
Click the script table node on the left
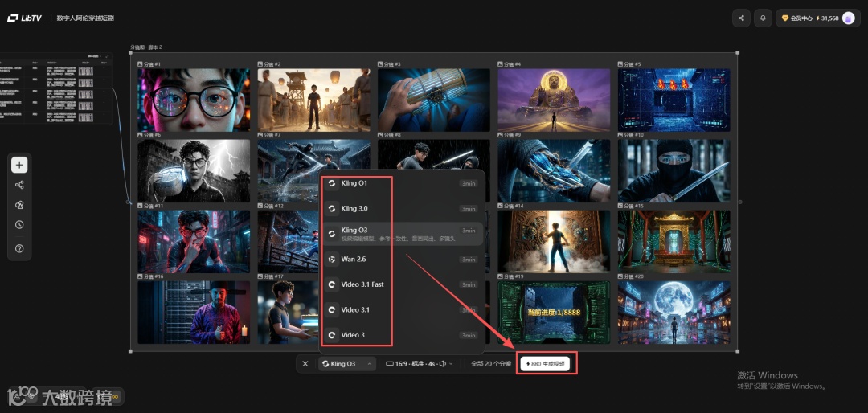tap(55, 88)
